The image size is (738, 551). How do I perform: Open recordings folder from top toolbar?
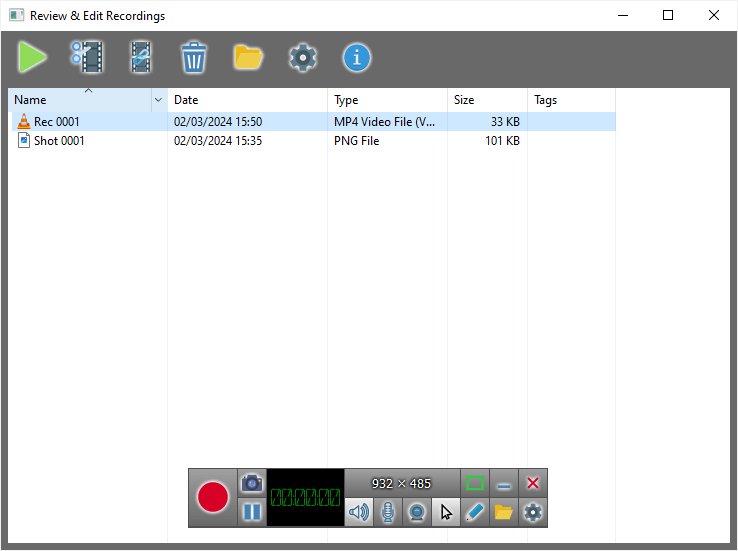[x=248, y=57]
